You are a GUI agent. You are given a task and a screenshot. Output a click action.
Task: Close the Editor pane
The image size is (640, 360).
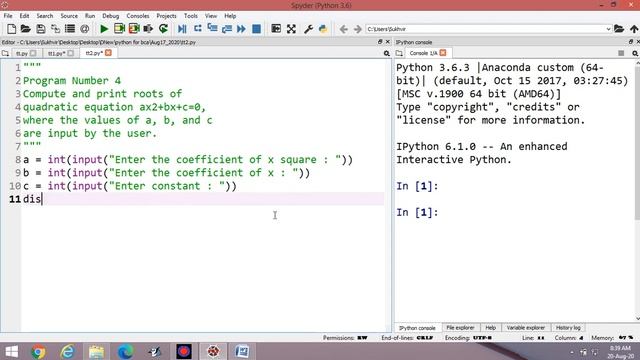click(x=387, y=42)
